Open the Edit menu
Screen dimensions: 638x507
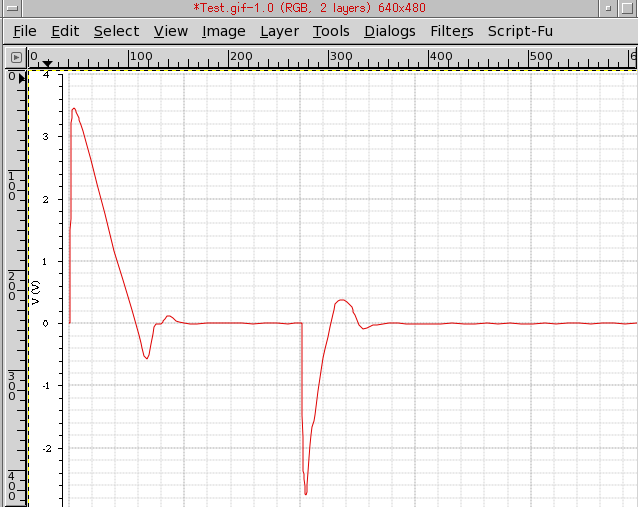(x=65, y=31)
